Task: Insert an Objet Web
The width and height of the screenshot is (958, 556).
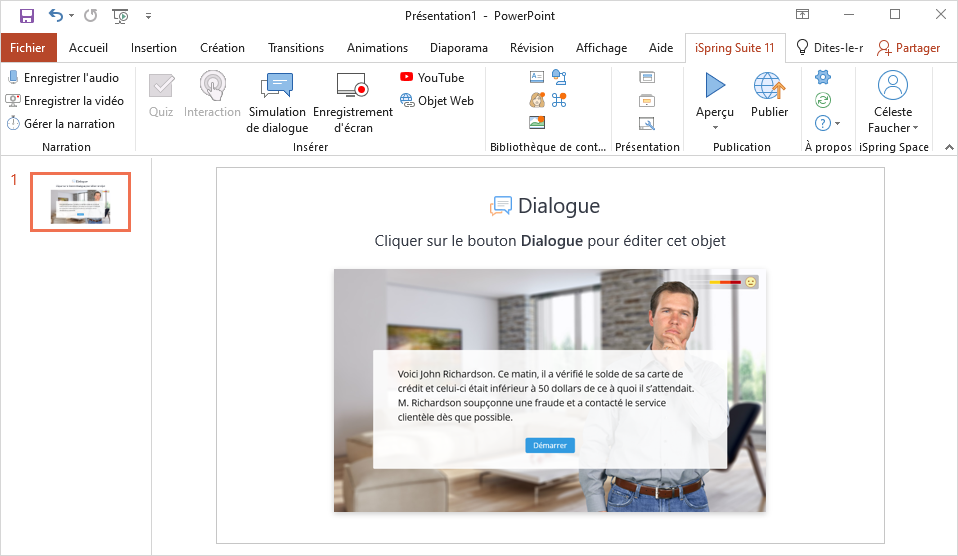Action: click(437, 100)
